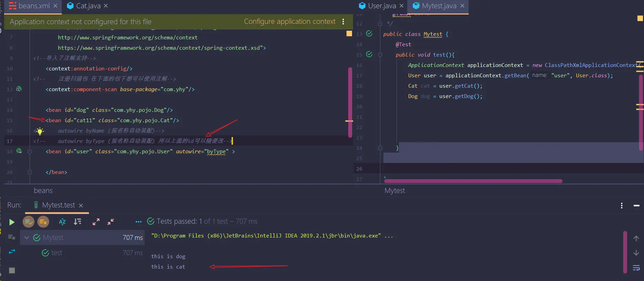644x281 pixels.
Task: Switch to the beans.xml editor tab
Action: (34, 6)
